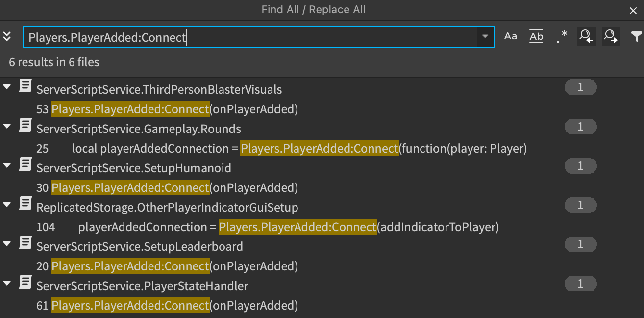Close the Find All panel
The image size is (644, 318).
633,11
